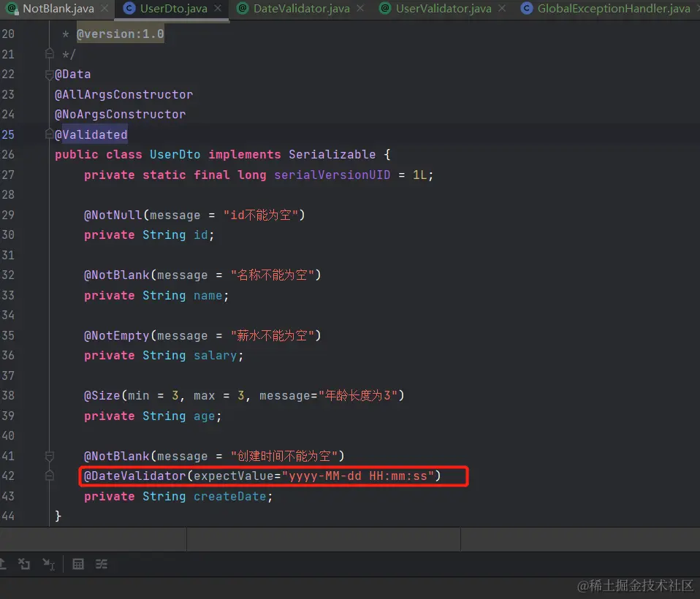Image resolution: width=700 pixels, height=599 pixels.
Task: Click the "创建时间不能为空" message string
Action: (284, 456)
